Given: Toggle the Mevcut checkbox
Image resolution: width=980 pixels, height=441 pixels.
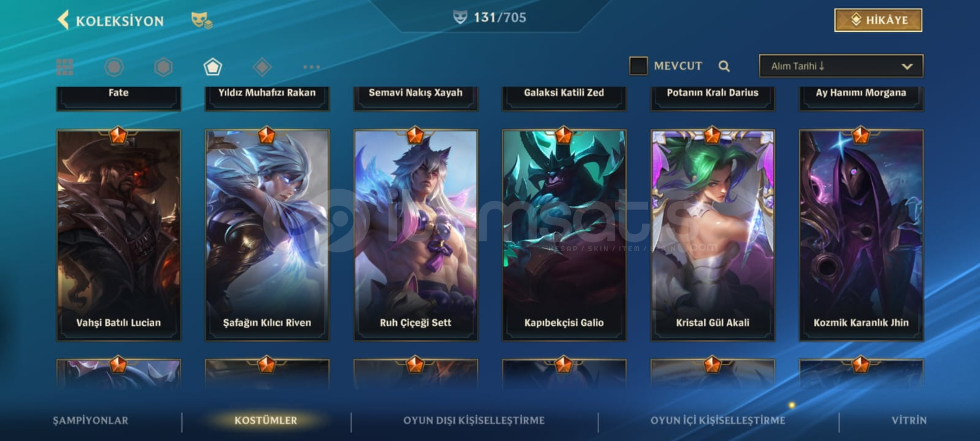Looking at the screenshot, I should (638, 66).
